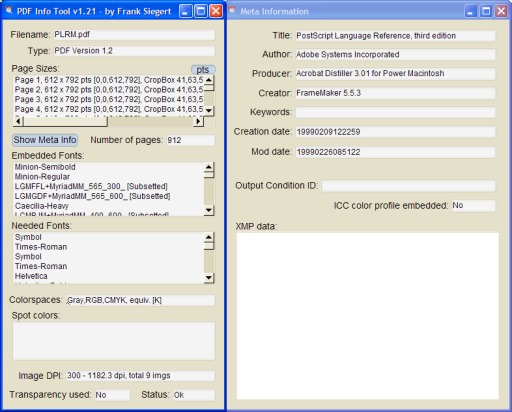Click the Page Sizes list scroll-down arrow
This screenshot has width=512, height=412.
point(209,110)
